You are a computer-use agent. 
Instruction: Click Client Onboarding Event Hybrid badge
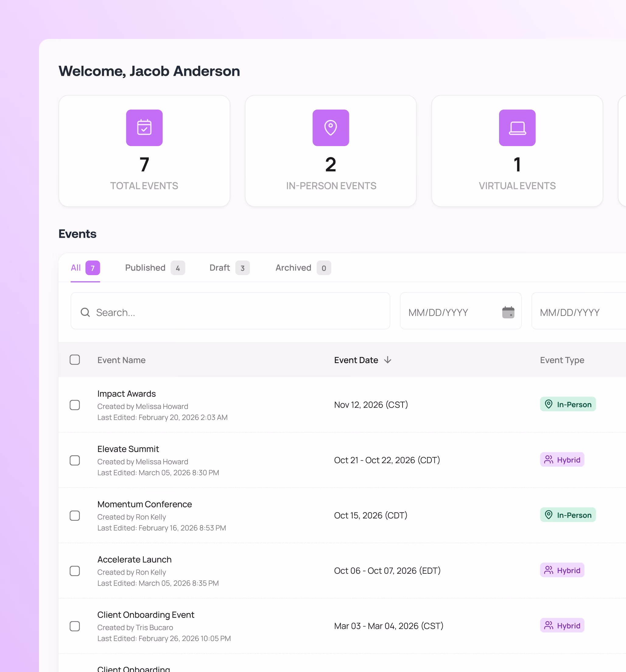(x=562, y=625)
